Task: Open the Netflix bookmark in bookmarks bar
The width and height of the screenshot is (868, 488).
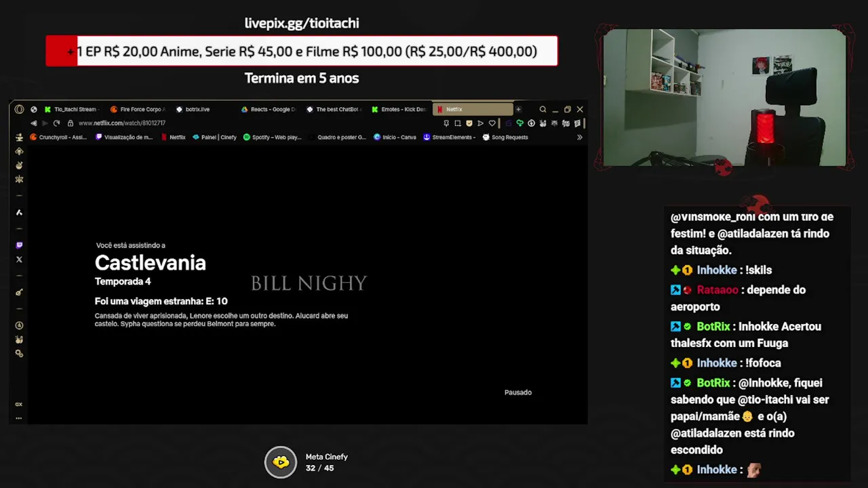Action: pos(173,138)
